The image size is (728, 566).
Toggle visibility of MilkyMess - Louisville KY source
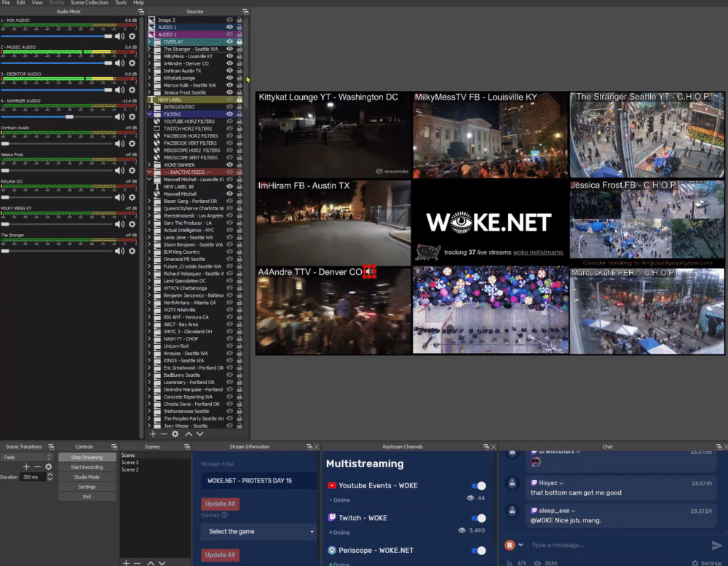click(x=229, y=56)
